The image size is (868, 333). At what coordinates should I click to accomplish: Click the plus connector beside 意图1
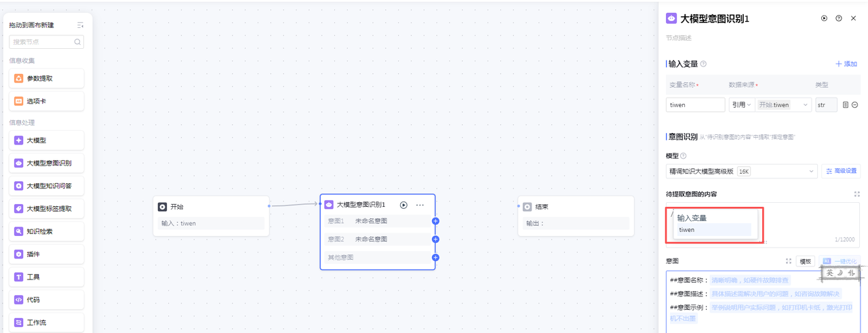(435, 221)
